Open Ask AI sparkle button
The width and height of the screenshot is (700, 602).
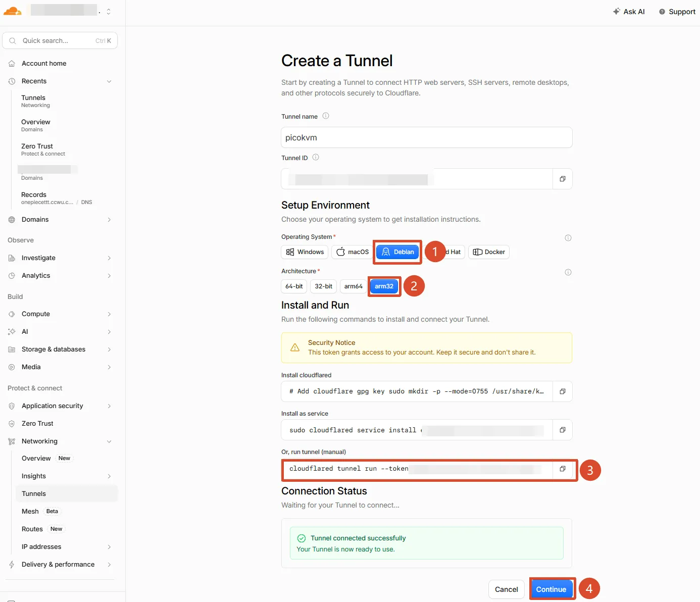tap(629, 12)
